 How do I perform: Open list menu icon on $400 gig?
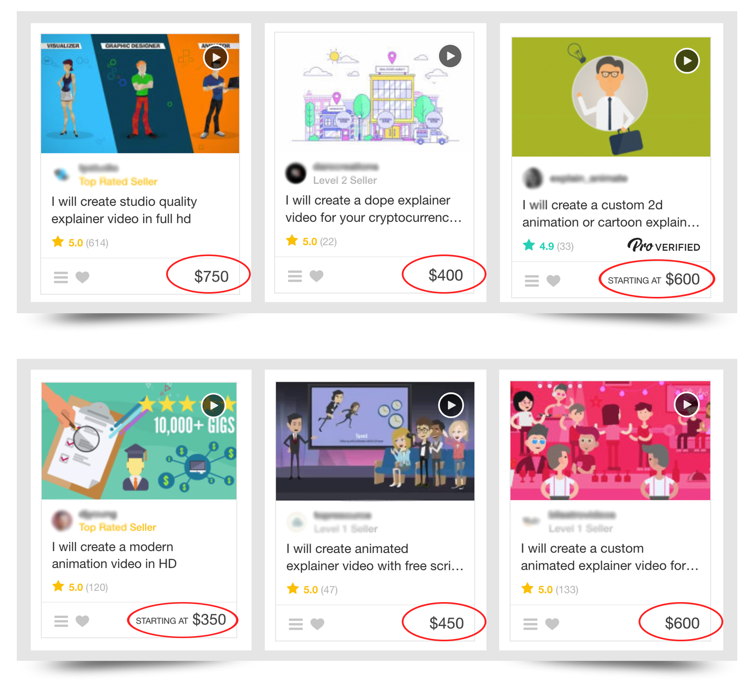point(295,276)
